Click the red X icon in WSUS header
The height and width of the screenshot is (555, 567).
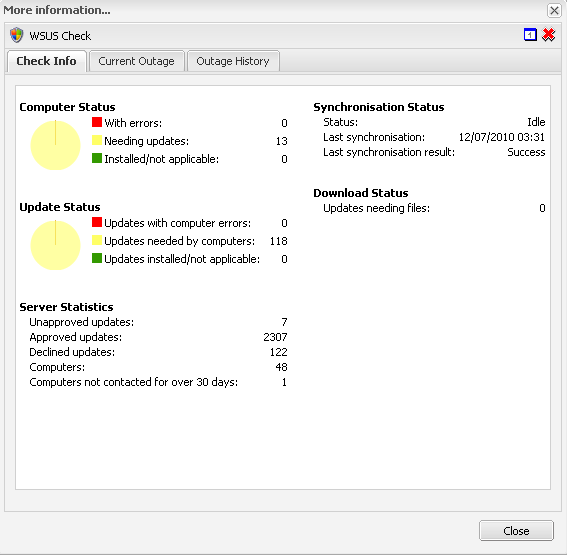click(x=549, y=35)
